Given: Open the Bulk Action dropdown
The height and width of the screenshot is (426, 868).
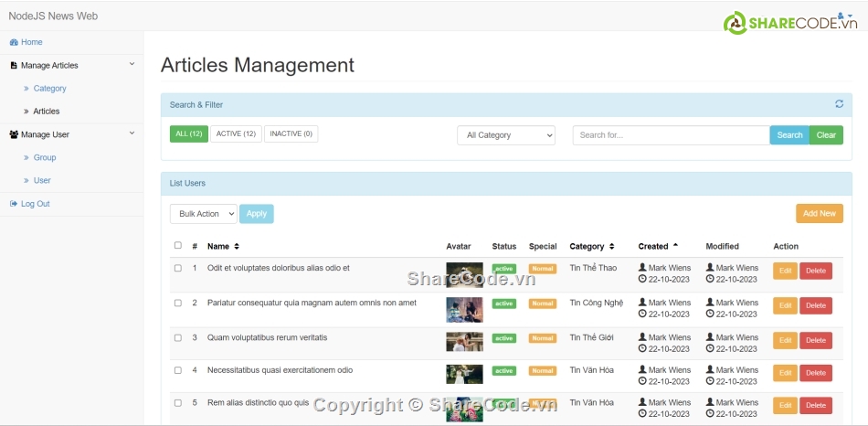Looking at the screenshot, I should click(x=203, y=214).
